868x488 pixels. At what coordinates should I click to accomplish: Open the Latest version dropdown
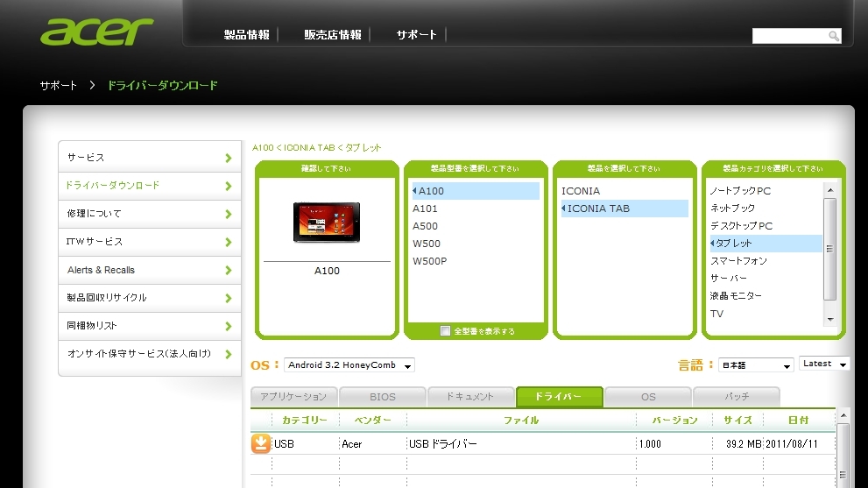click(x=824, y=364)
